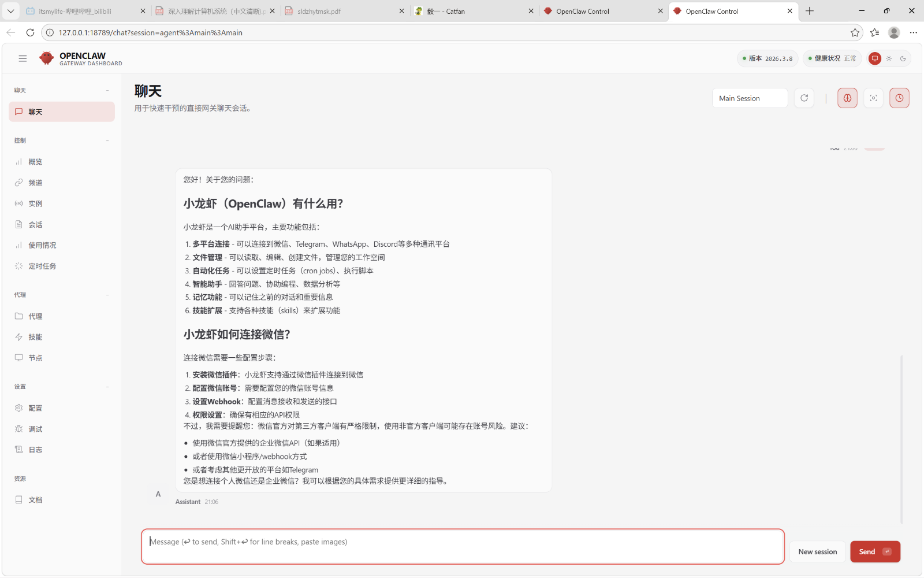Click the OpenClaw lobster logo

46,58
